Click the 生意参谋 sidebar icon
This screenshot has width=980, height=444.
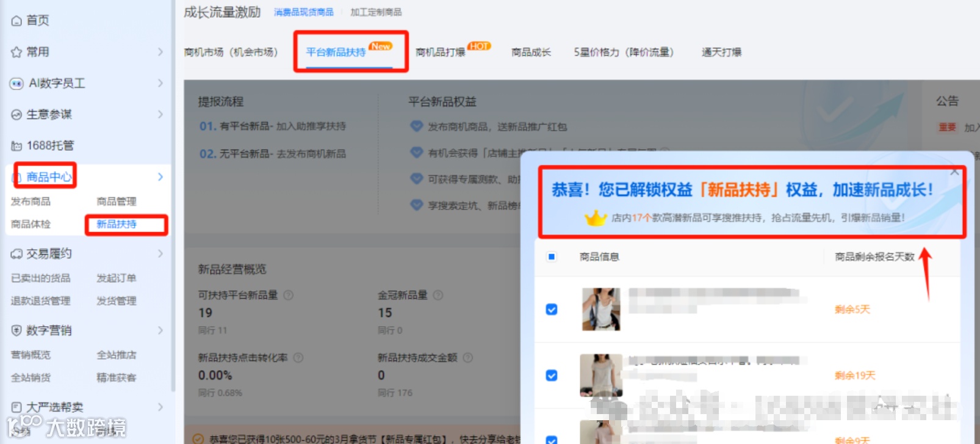tap(16, 114)
